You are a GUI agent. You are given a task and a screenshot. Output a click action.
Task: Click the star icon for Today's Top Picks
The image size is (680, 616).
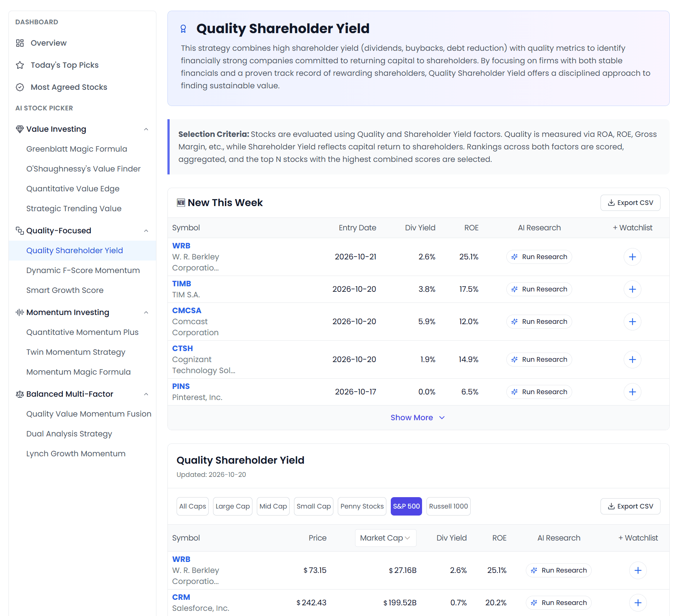(20, 65)
